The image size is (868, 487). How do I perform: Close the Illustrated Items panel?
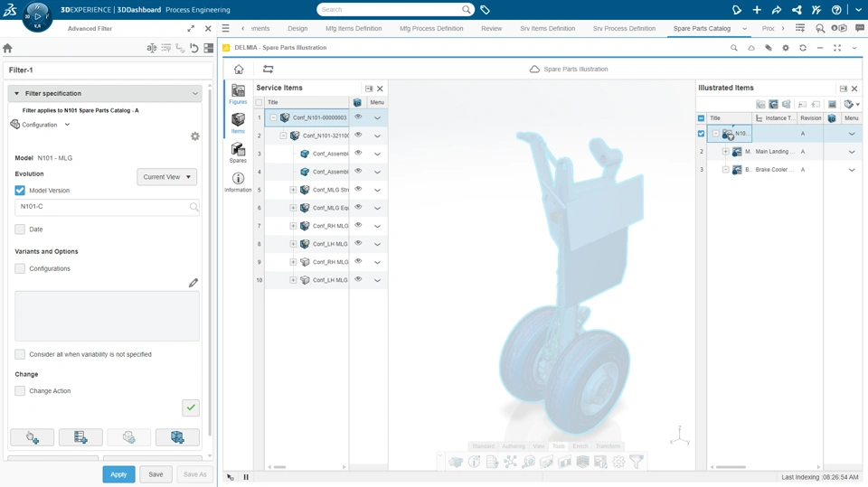pos(854,89)
